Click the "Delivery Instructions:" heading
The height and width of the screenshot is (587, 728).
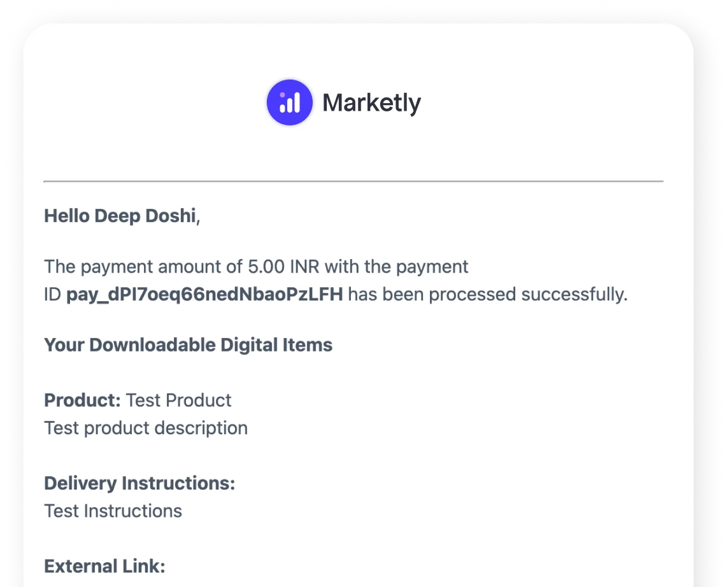pyautogui.click(x=139, y=483)
